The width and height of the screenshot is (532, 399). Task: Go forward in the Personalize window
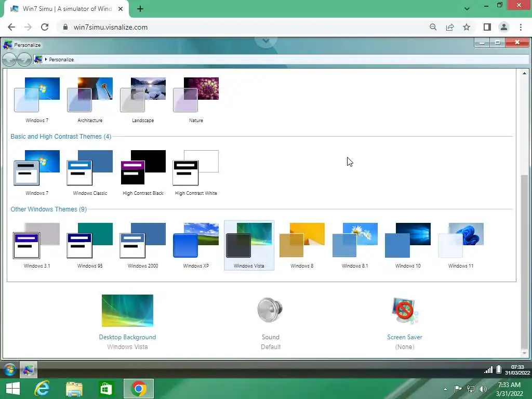(24, 59)
